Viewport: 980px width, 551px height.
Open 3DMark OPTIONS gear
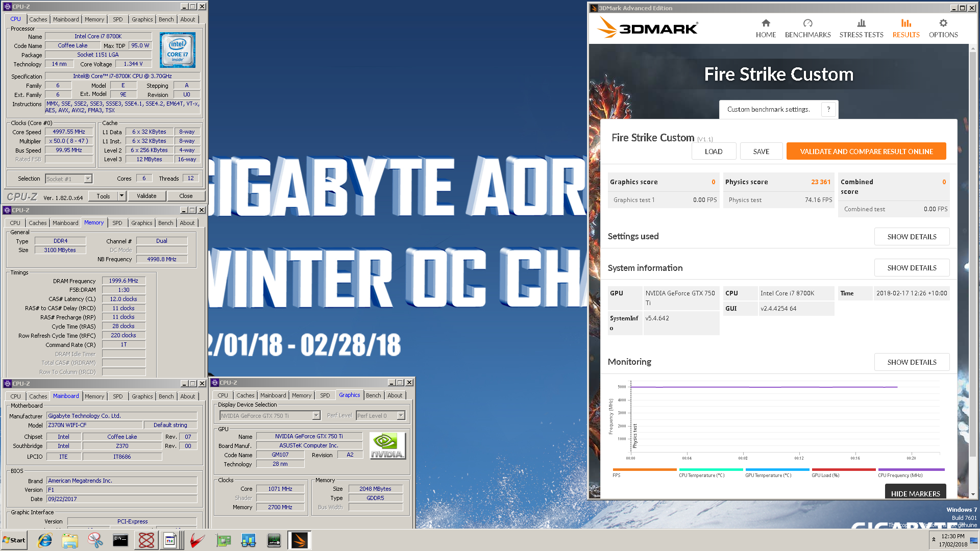pyautogui.click(x=943, y=29)
